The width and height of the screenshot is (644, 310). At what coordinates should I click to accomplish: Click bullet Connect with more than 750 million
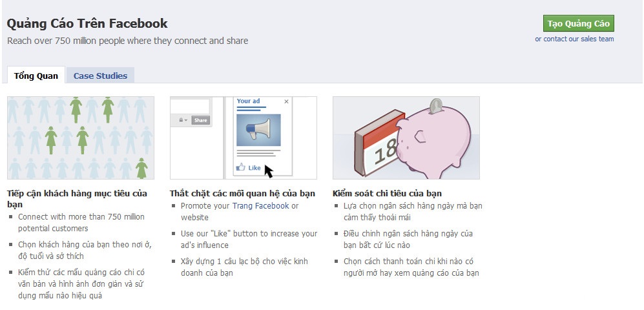coord(81,223)
